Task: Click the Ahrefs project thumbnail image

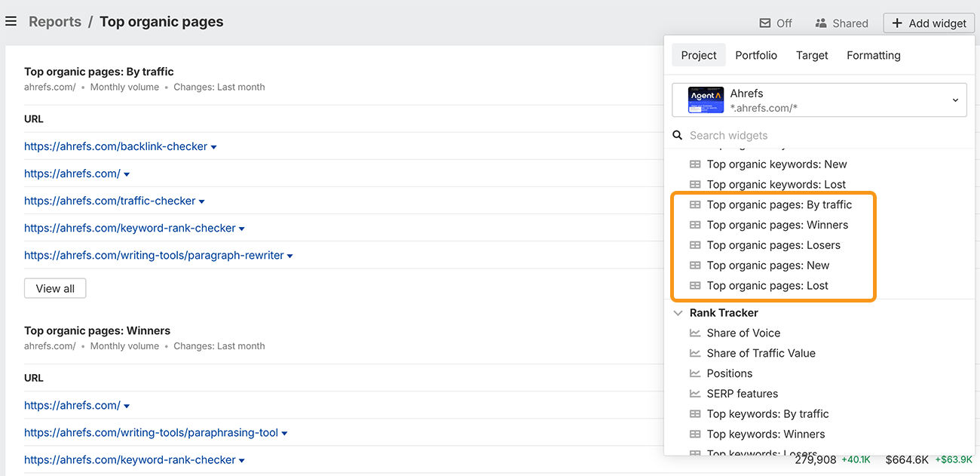Action: click(706, 100)
